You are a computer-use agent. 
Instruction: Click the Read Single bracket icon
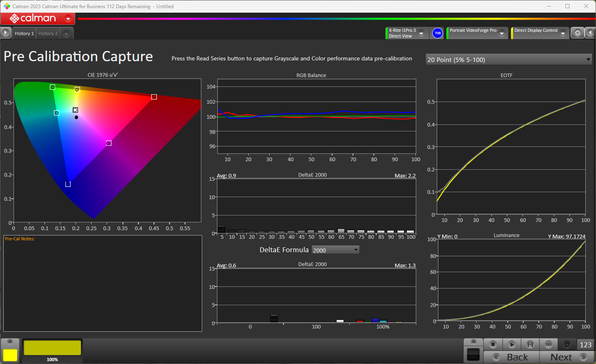530,344
